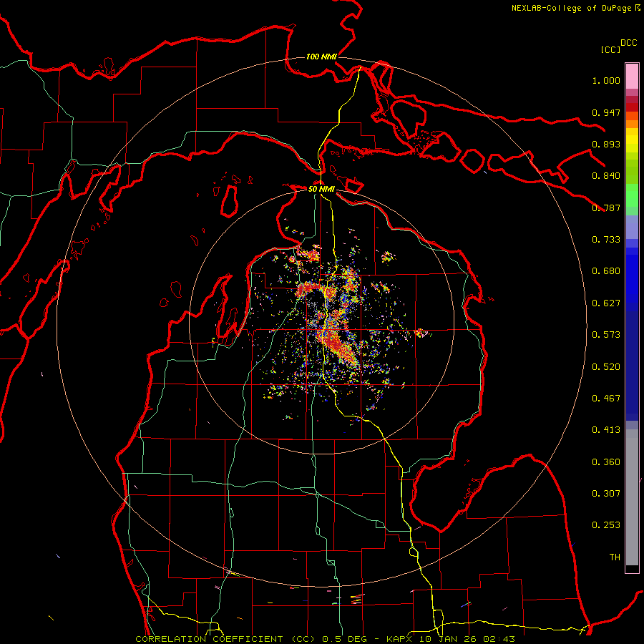Select the 0.733 color scale value
The width and height of the screenshot is (644, 644).
(x=606, y=240)
